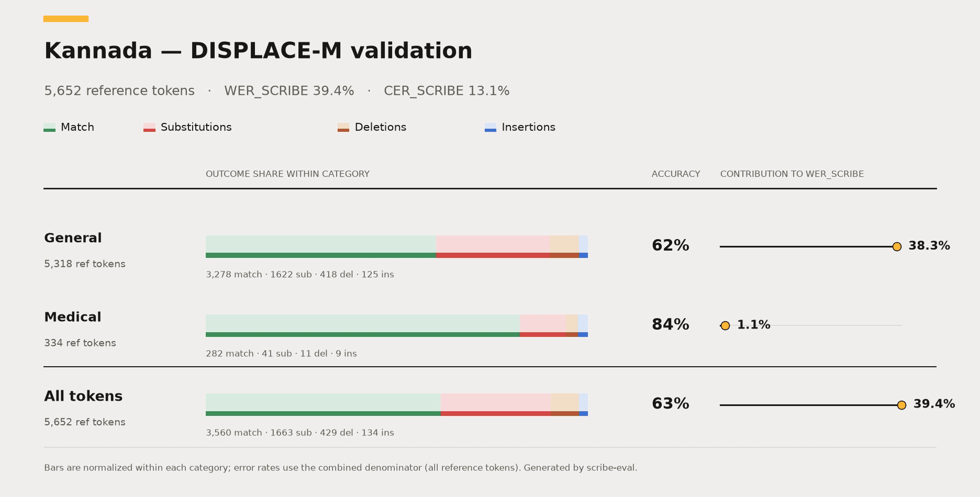980x497 pixels.
Task: Click the Match legend color swatch
Action: pyautogui.click(x=49, y=128)
